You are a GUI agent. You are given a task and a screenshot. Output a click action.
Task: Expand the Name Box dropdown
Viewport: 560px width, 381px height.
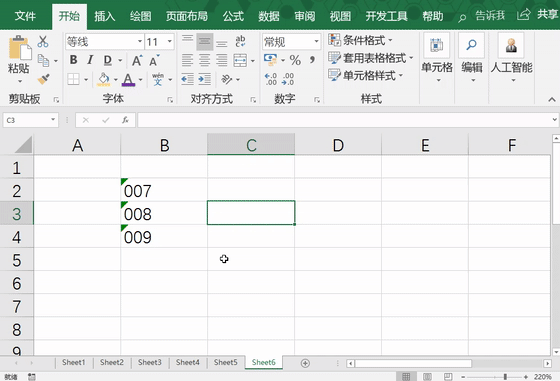pyautogui.click(x=53, y=120)
